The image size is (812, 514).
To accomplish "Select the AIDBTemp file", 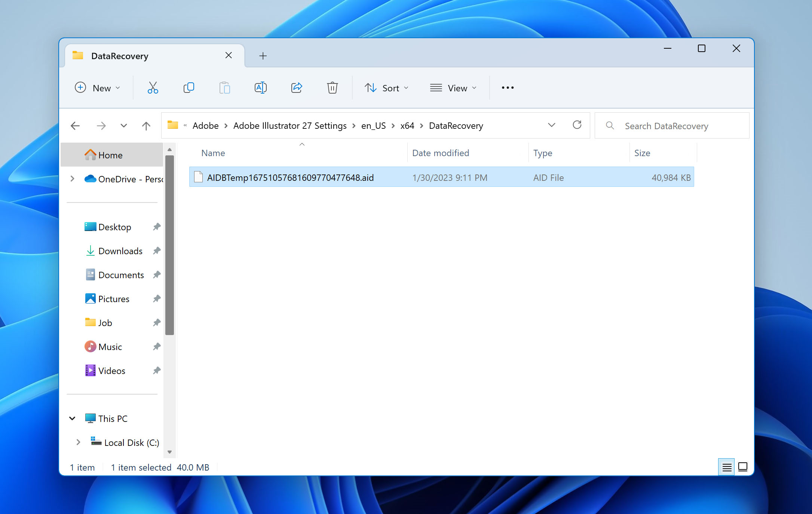I will click(x=290, y=177).
